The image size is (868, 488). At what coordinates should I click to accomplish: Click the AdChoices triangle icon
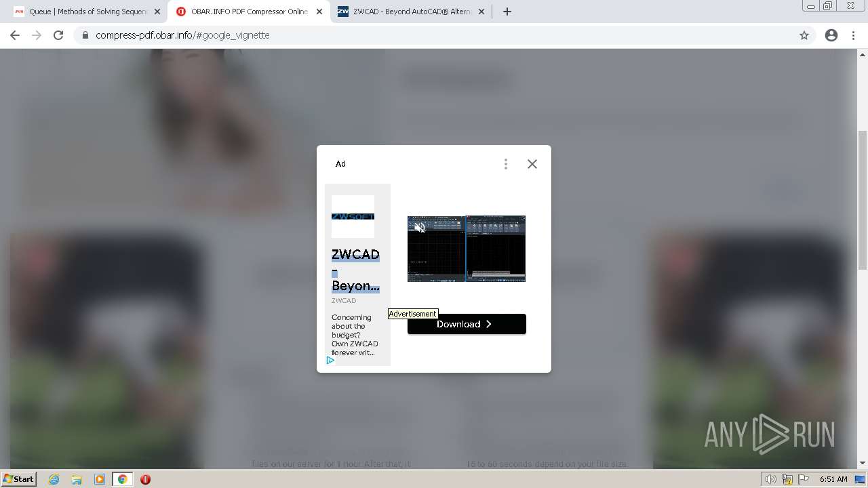[x=330, y=360]
